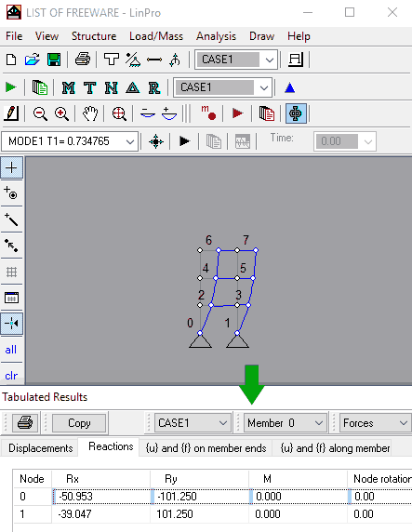This screenshot has height=532, width=412.
Task: Toggle grid display hash icon
Action: coord(11,273)
